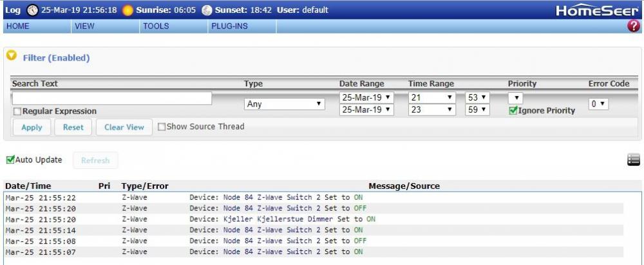Open the Error Code dropdown
The height and width of the screenshot is (265, 644).
coord(598,104)
